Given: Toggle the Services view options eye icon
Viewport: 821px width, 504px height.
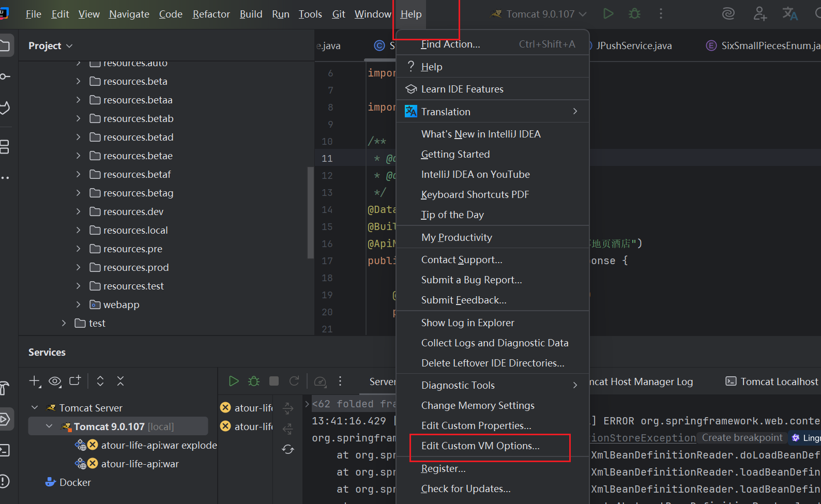Looking at the screenshot, I should click(55, 381).
